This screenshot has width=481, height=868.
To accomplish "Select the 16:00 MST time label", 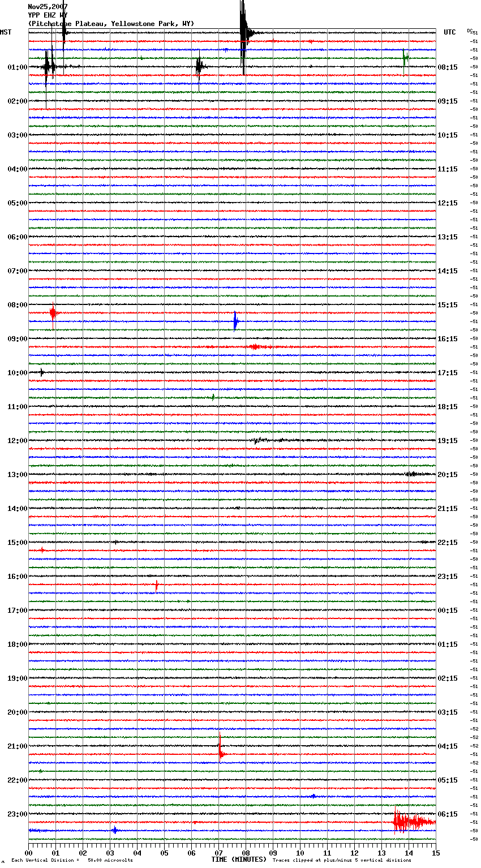I will [18, 577].
